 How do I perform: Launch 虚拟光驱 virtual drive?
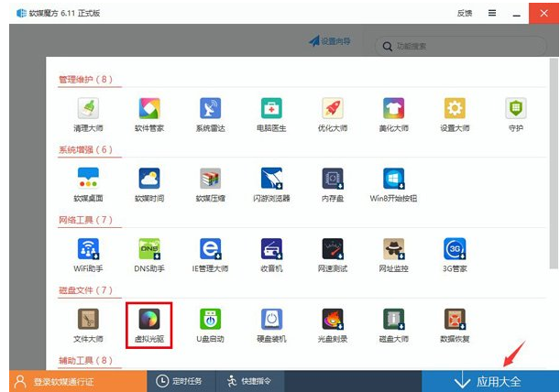pyautogui.click(x=149, y=325)
